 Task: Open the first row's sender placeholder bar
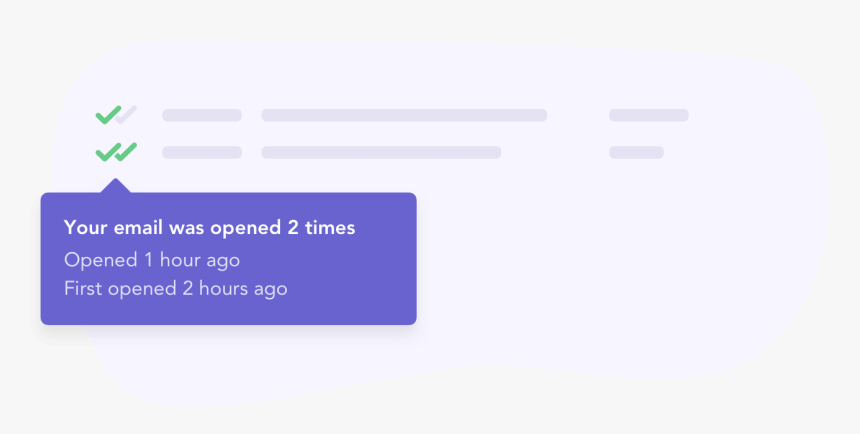click(x=202, y=115)
